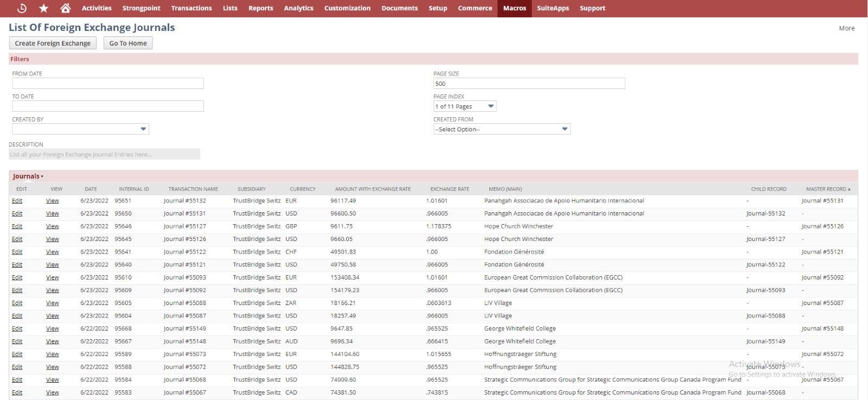Go to the Home house icon
This screenshot has height=400, width=868.
pos(66,8)
